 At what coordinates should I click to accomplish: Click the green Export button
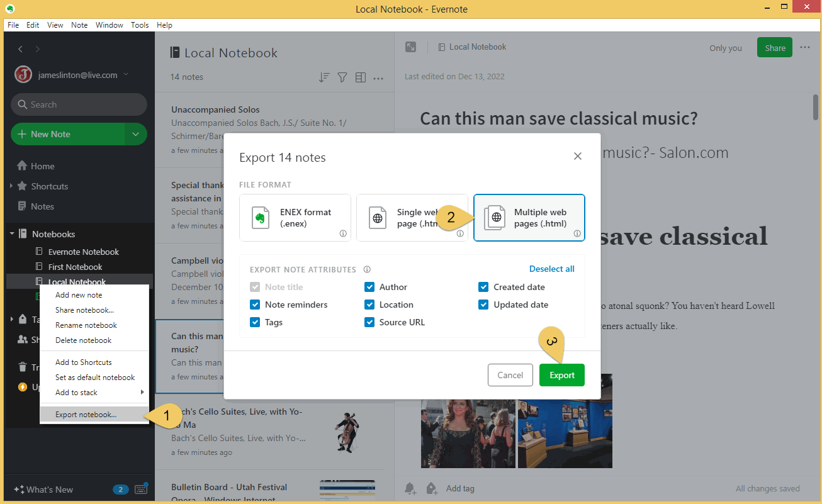tap(562, 375)
